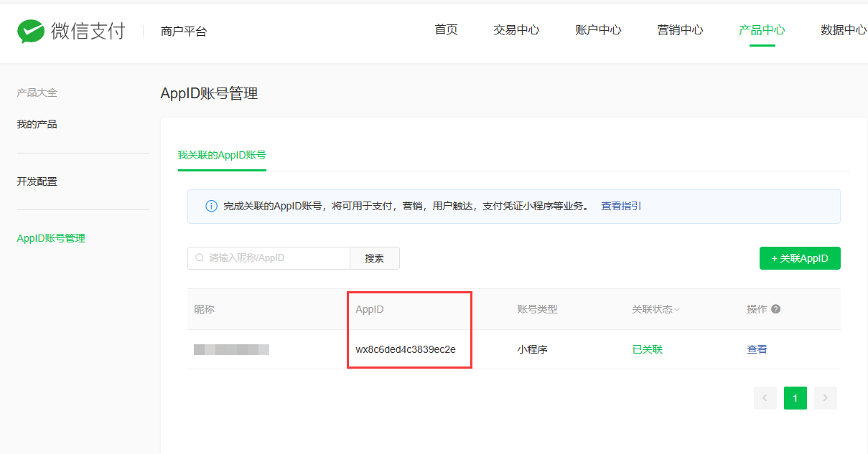Open the 首页 navigation tab
Viewport: 868px width, 454px height.
point(446,30)
